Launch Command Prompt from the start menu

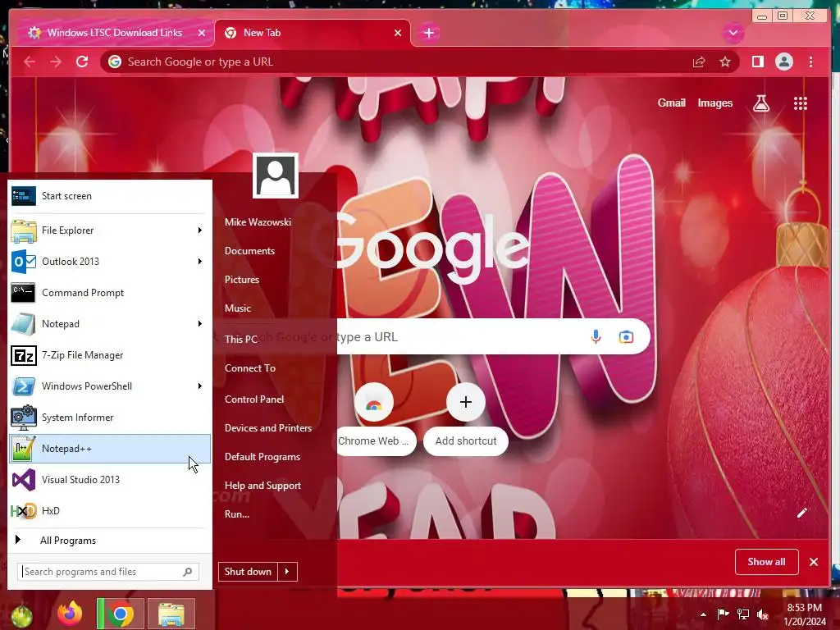click(x=110, y=293)
